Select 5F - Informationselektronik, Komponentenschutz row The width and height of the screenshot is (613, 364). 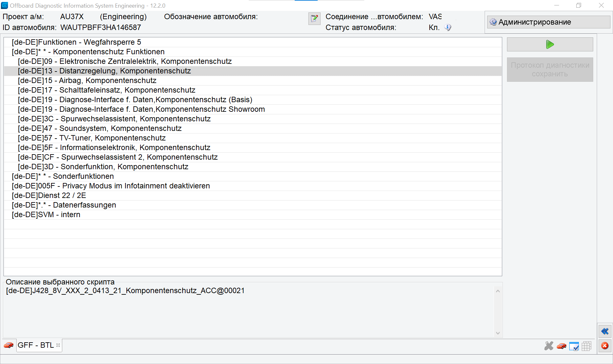pos(253,148)
